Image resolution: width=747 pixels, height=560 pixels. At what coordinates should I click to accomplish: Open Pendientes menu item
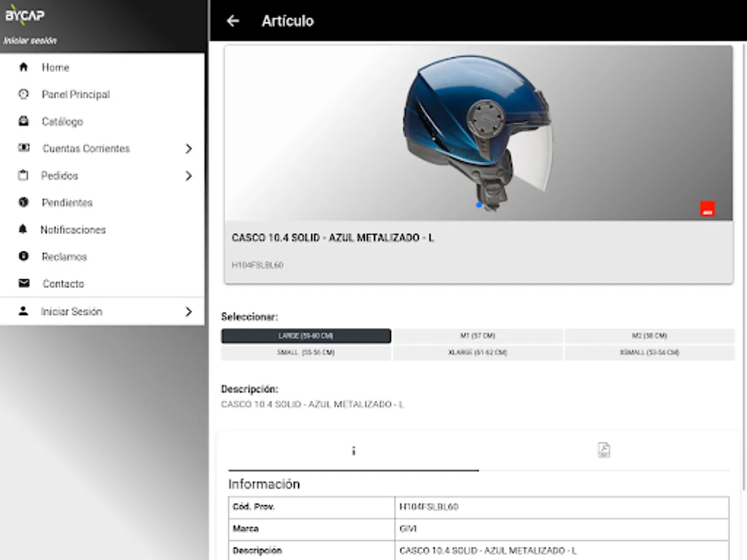(x=102, y=202)
